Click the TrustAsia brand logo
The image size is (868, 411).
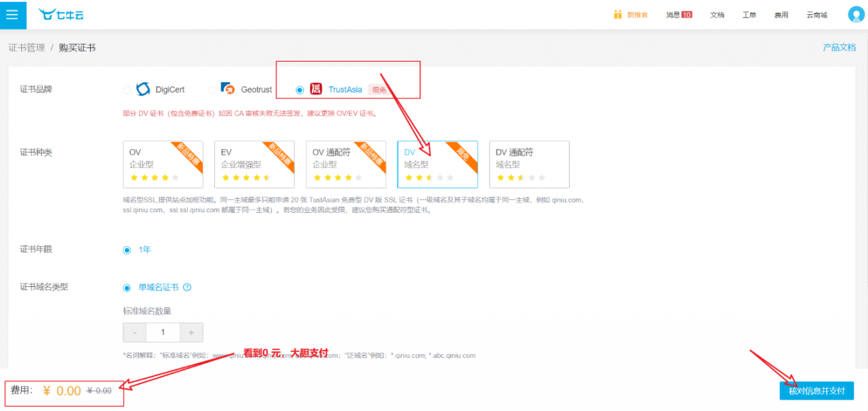coord(316,89)
